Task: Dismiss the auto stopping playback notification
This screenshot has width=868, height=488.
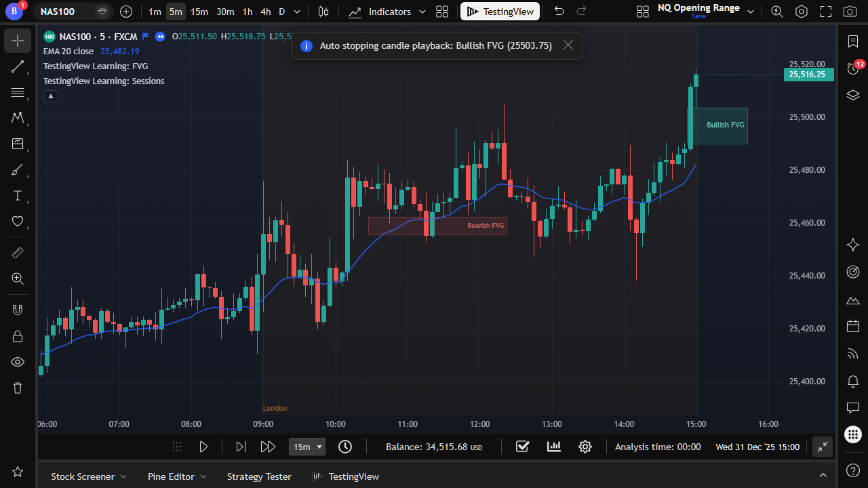Action: pyautogui.click(x=568, y=45)
